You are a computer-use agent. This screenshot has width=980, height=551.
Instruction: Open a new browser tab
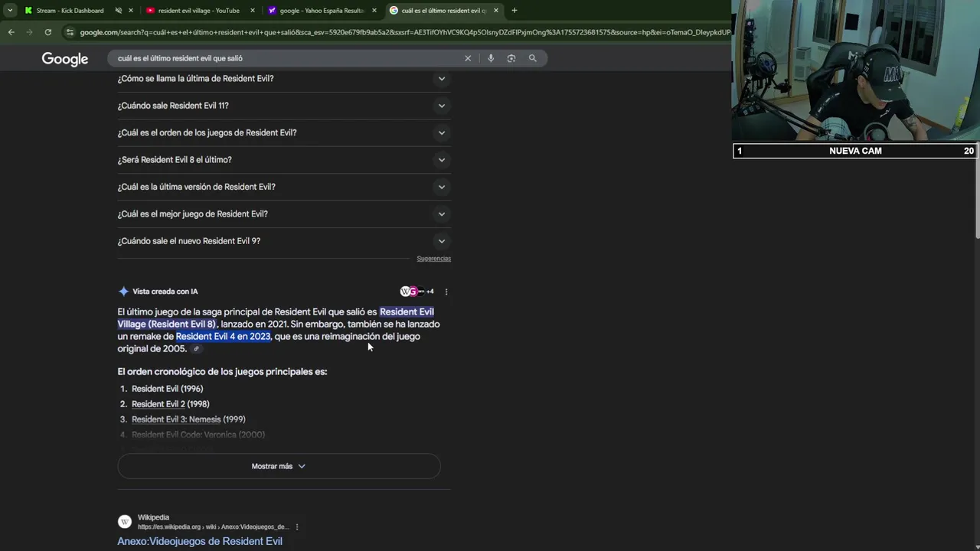tap(514, 11)
